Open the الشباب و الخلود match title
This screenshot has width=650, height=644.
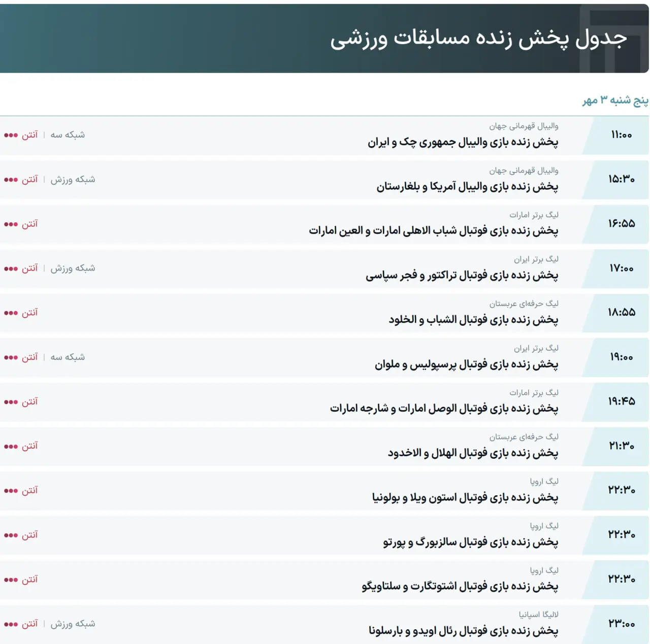coord(474,320)
